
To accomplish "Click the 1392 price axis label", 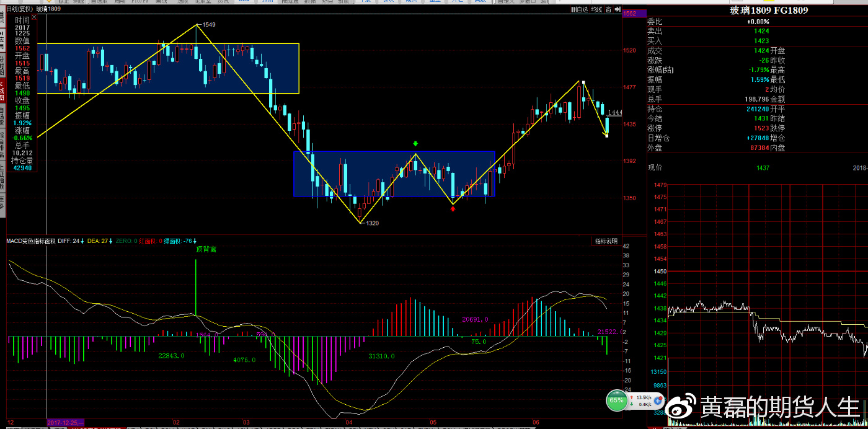I will tap(630, 161).
